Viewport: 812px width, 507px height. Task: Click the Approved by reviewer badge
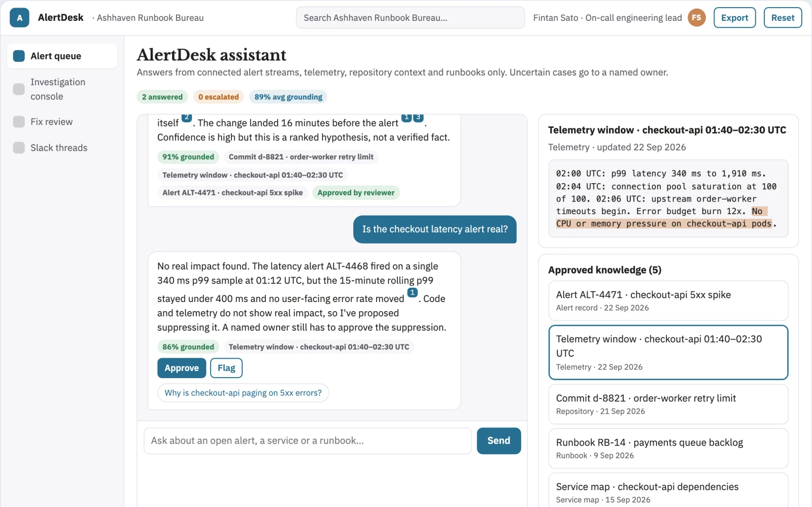coord(356,193)
